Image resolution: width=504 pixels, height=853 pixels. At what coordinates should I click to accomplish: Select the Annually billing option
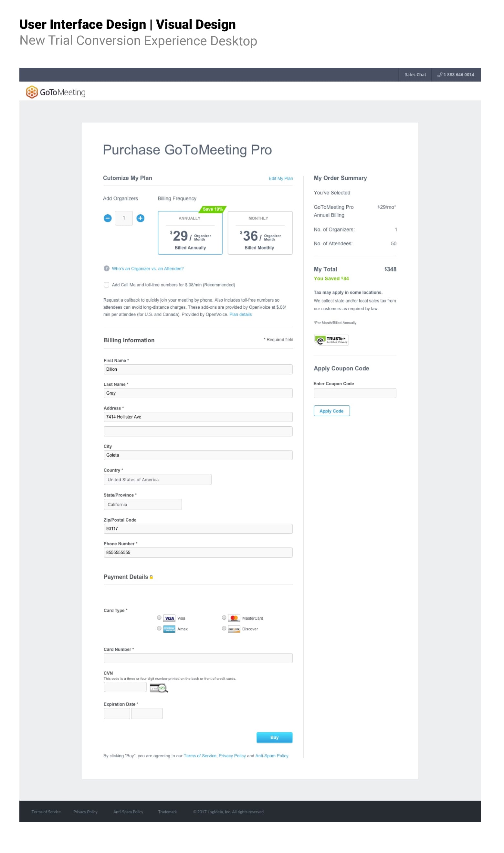click(x=190, y=233)
